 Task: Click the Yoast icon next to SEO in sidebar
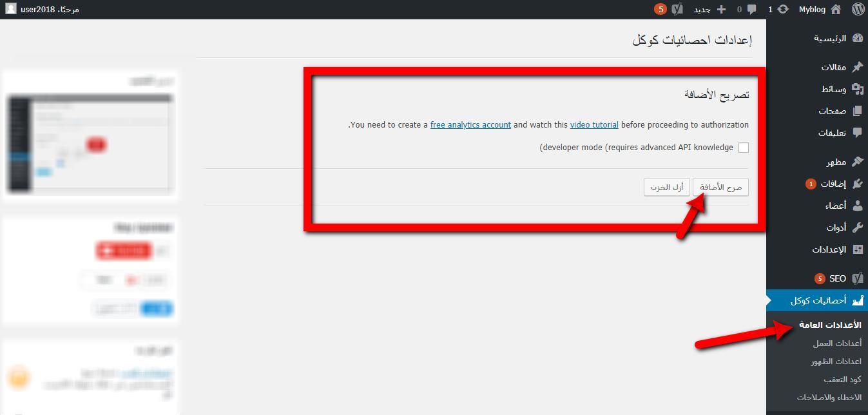tap(857, 278)
